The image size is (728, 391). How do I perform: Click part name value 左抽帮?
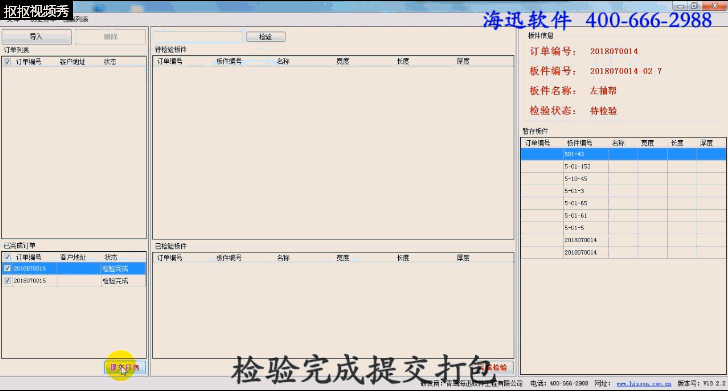(603, 91)
